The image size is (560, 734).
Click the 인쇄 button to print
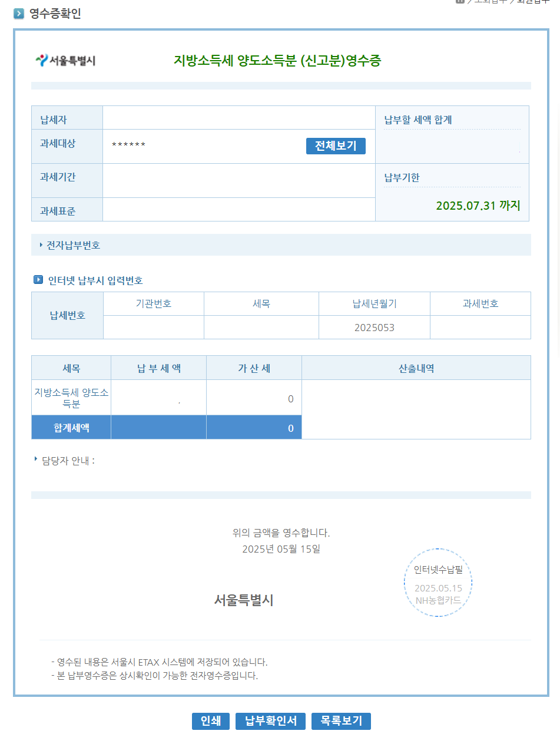click(210, 720)
